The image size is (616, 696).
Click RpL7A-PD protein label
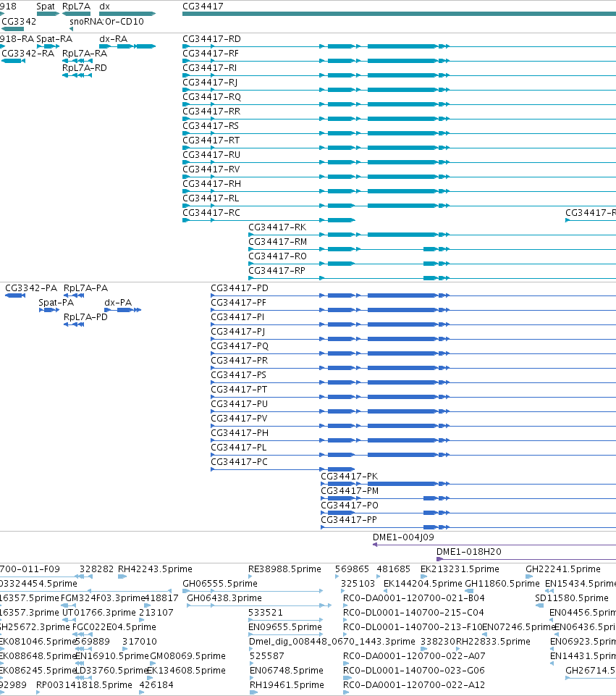pyautogui.click(x=85, y=317)
